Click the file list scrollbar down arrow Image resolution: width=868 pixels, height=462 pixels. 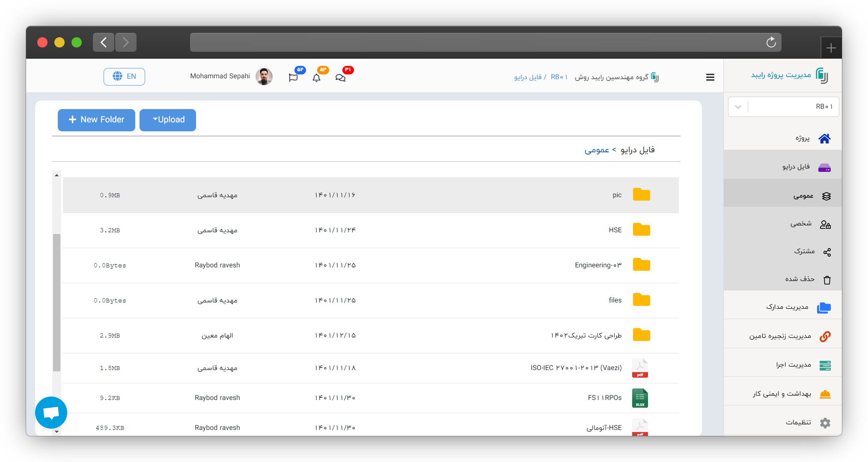tap(56, 432)
